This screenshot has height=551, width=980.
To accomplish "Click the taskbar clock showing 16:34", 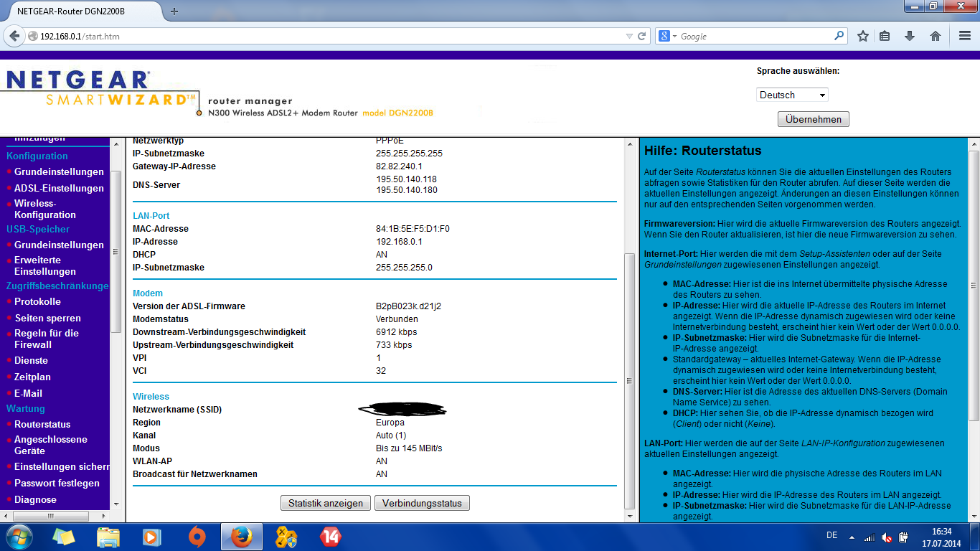I will point(942,532).
